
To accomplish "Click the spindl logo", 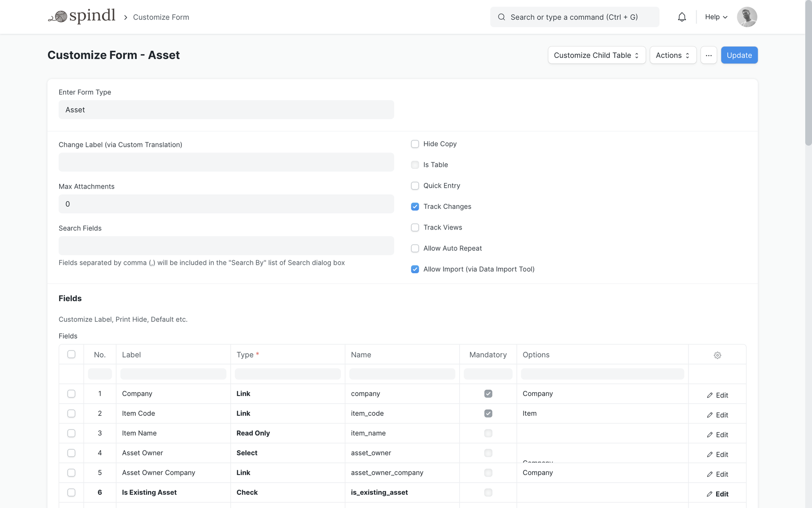I will tap(82, 16).
